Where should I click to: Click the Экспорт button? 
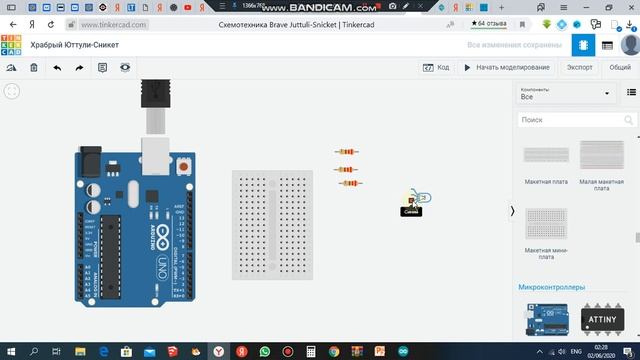coord(579,67)
